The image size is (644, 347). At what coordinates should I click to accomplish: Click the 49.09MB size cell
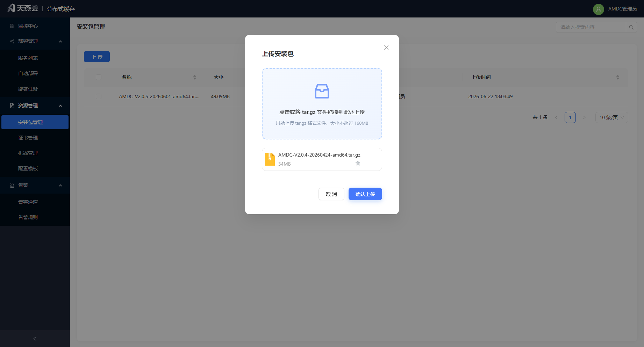coord(220,96)
